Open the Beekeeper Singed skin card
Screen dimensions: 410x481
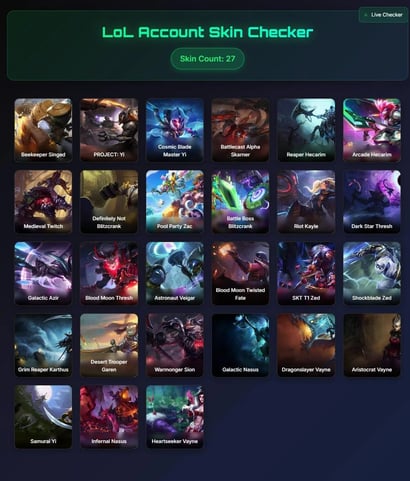coord(43,130)
